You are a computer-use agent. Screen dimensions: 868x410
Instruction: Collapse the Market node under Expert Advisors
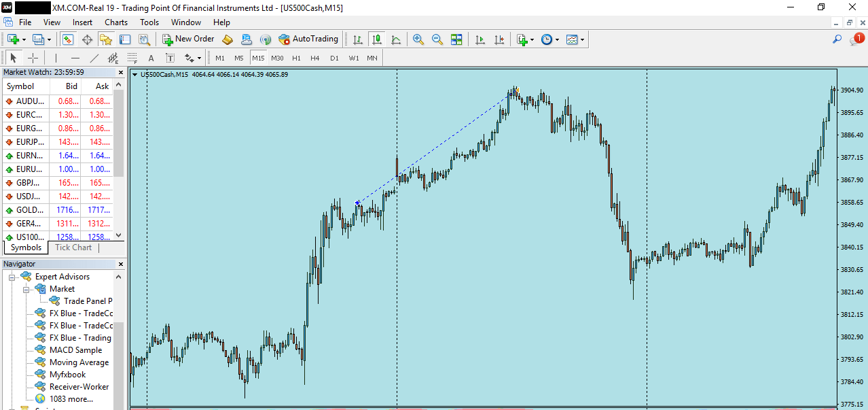tap(26, 289)
